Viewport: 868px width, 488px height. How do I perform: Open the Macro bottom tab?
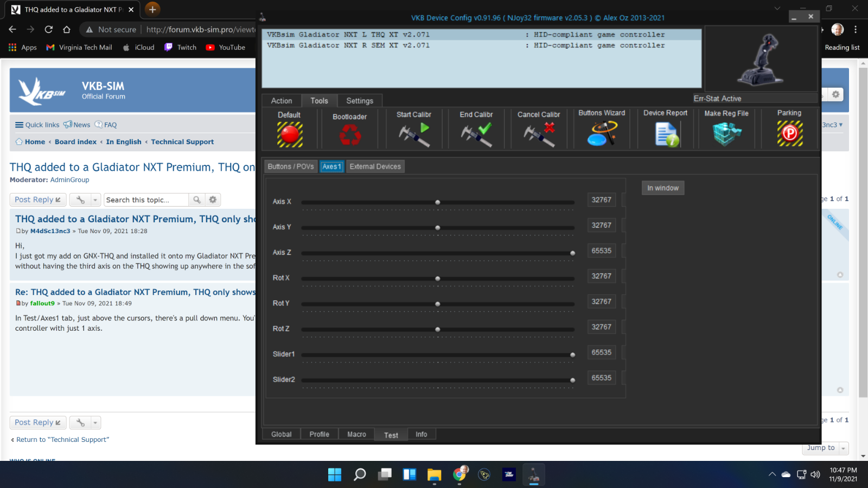point(356,434)
